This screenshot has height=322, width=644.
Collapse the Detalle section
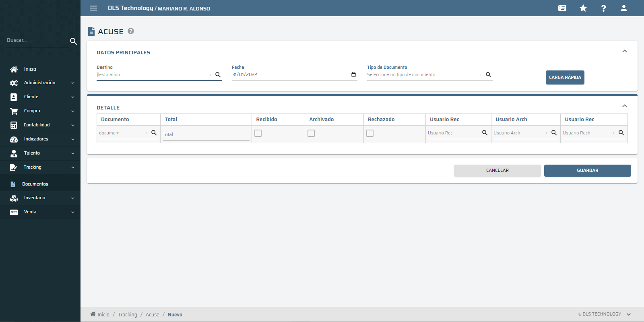(x=625, y=106)
